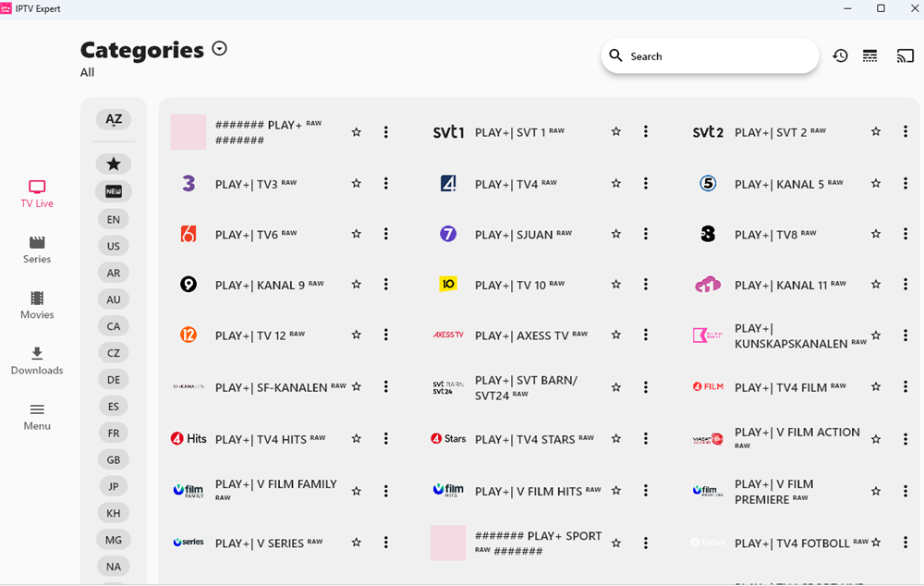Open the Movies section
The height and width of the screenshot is (586, 924).
coord(37,305)
